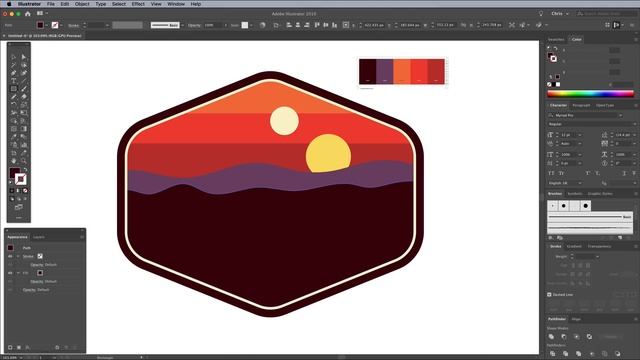The image size is (640, 360).
Task: Click the All Caps TT button
Action: pos(551,173)
